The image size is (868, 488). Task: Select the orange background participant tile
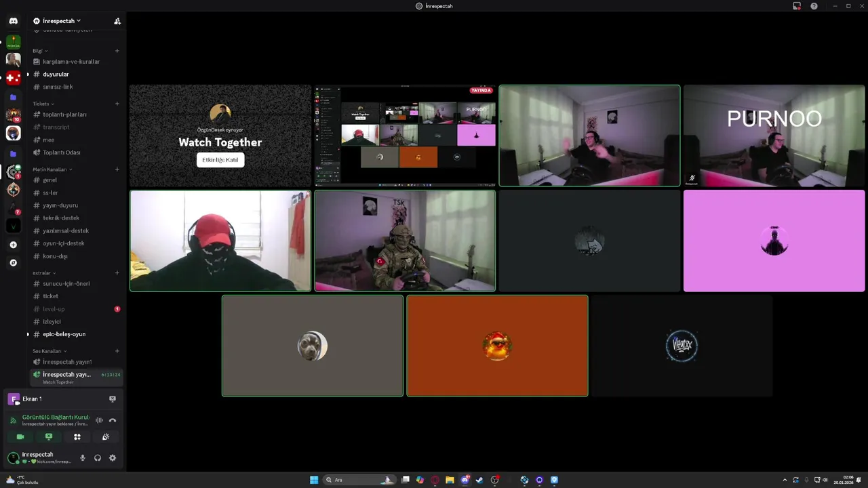[x=497, y=346]
